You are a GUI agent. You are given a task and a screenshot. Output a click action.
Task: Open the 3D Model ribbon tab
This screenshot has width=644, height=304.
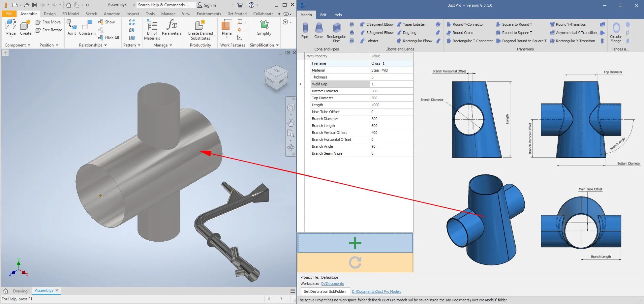pyautogui.click(x=71, y=14)
